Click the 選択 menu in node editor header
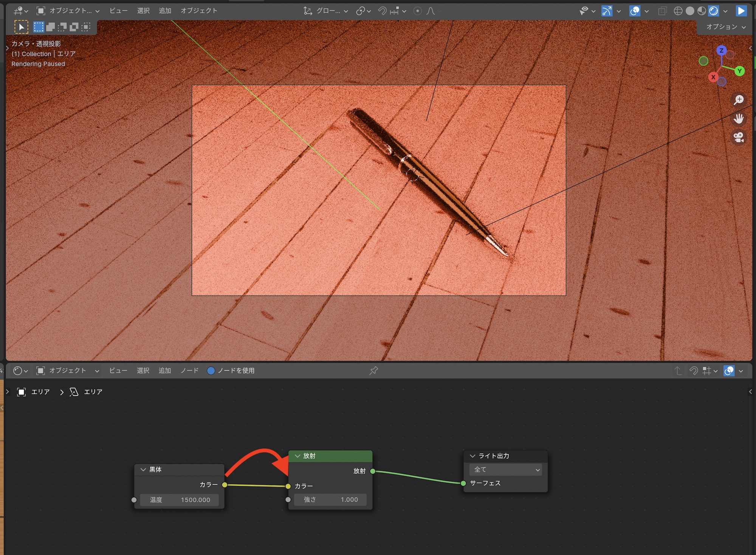This screenshot has height=555, width=756. coord(143,371)
